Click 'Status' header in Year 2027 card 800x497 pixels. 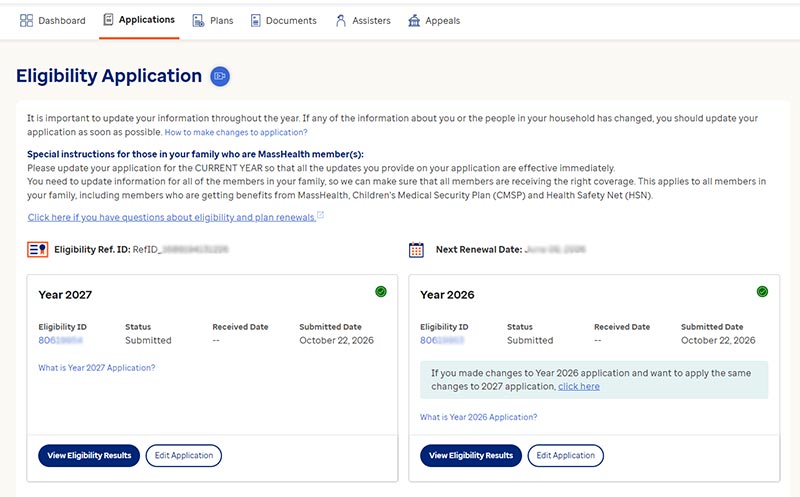click(138, 327)
